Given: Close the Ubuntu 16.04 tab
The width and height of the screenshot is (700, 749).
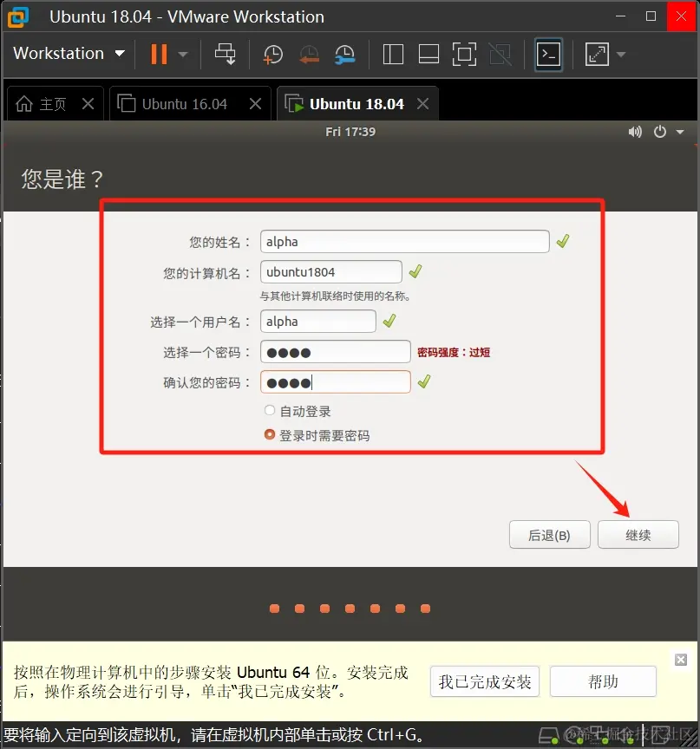Looking at the screenshot, I should pos(256,104).
